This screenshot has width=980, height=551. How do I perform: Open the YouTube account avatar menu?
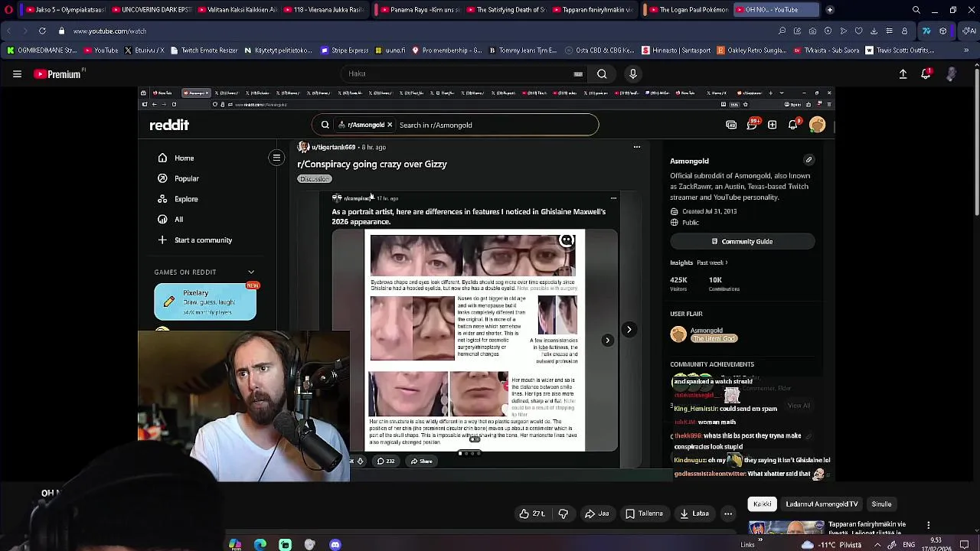pos(952,74)
